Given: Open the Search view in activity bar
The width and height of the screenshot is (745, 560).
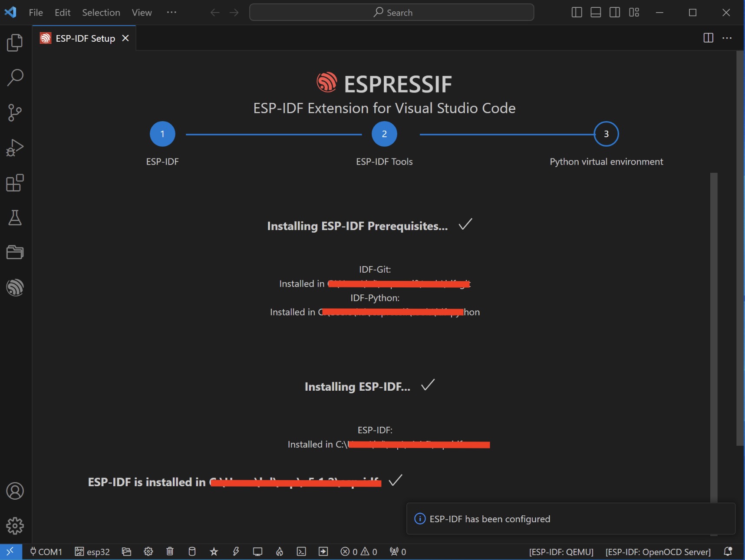Looking at the screenshot, I should (15, 78).
